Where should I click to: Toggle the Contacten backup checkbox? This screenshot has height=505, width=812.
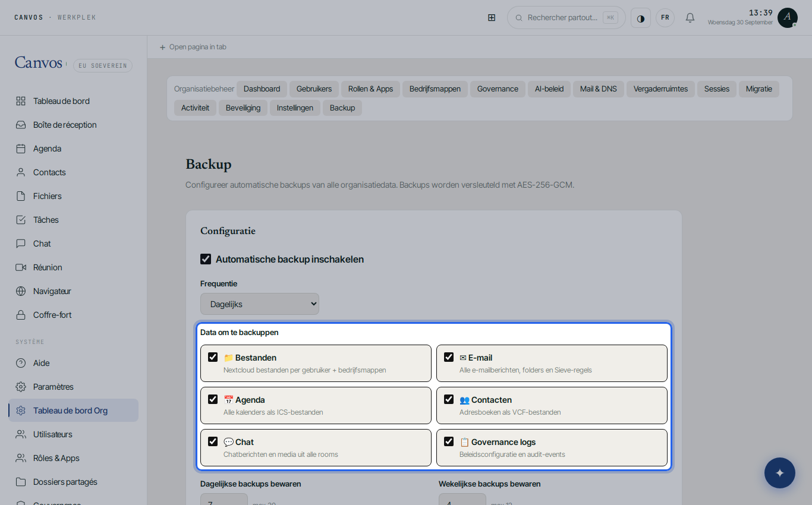click(449, 399)
